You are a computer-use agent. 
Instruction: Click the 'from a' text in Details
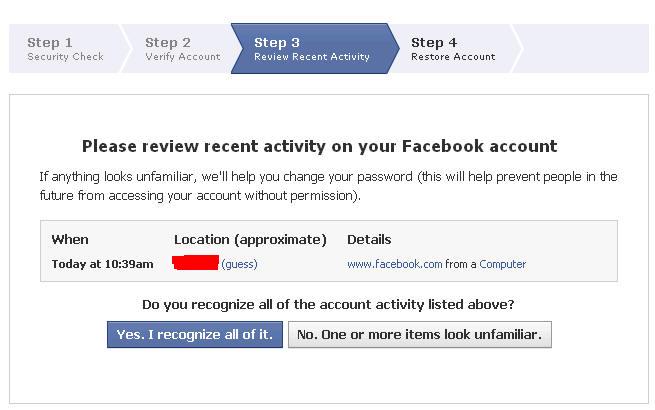[x=461, y=264]
